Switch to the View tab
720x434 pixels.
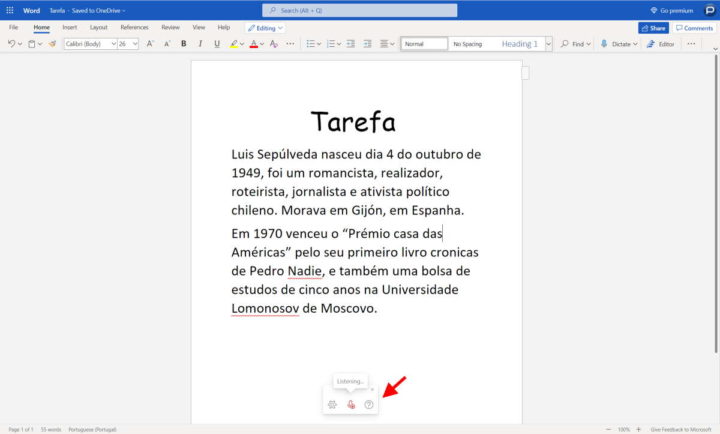pyautogui.click(x=199, y=28)
